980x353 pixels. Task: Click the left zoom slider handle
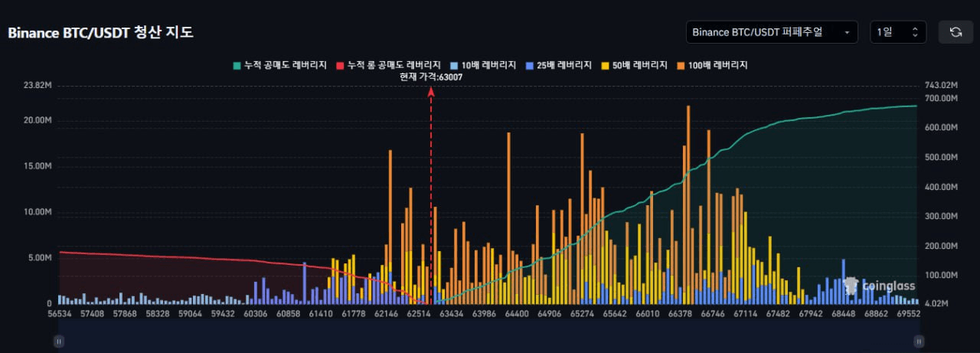coord(59,342)
